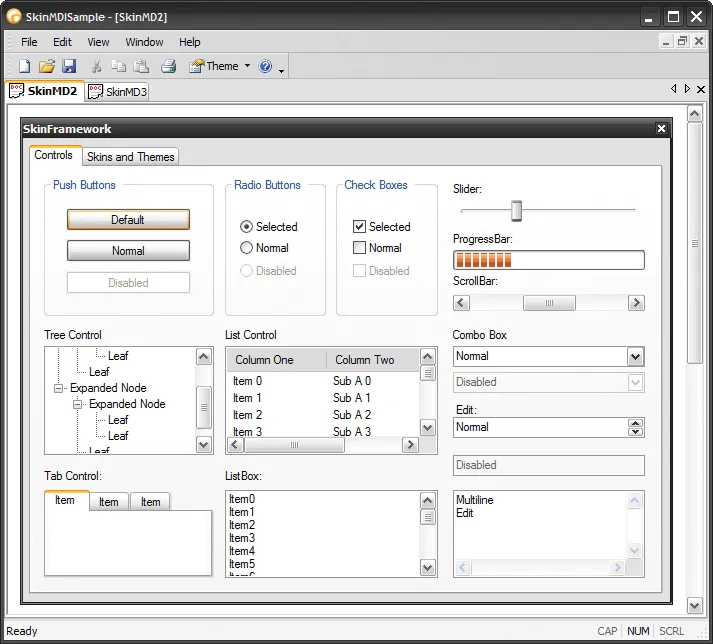This screenshot has width=713, height=644.
Task: Select the SkinMD2 document tab
Action: 44,91
